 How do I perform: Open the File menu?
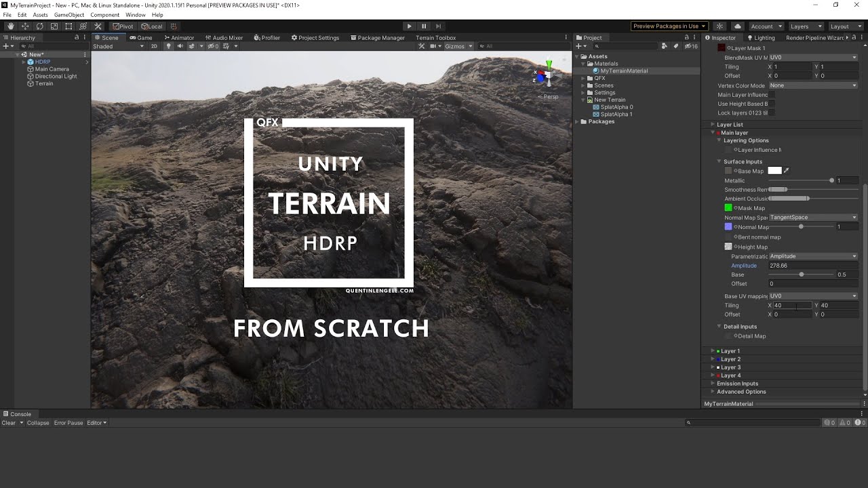pyautogui.click(x=7, y=15)
